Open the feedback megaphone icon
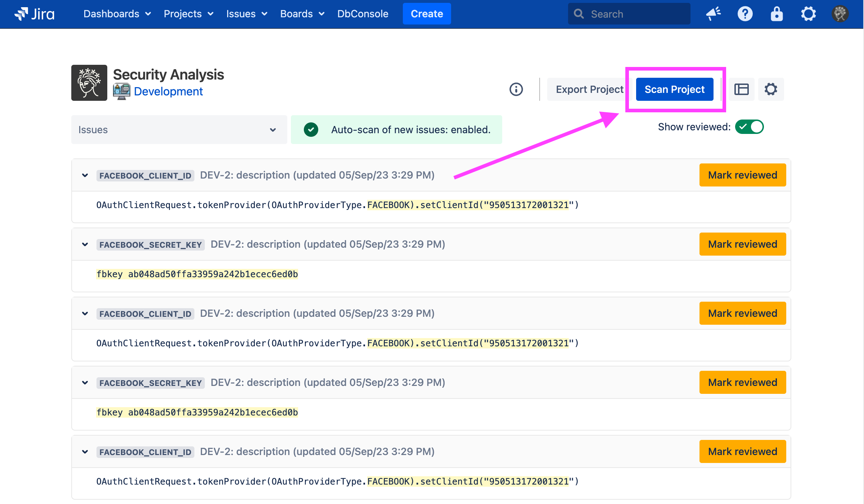The height and width of the screenshot is (504, 864). coord(713,14)
